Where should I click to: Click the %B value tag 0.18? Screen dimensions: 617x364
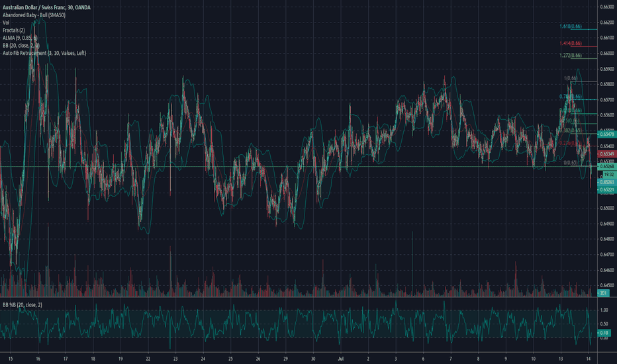pos(604,333)
